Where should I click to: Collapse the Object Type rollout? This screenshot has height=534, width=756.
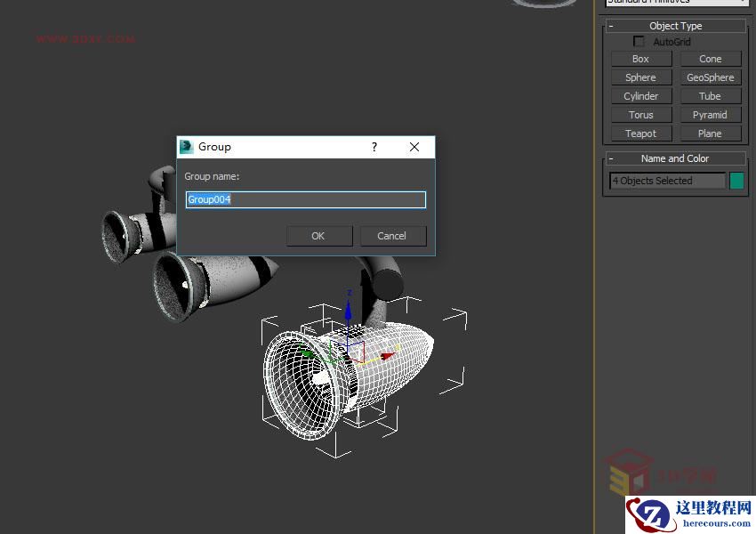pyautogui.click(x=610, y=26)
